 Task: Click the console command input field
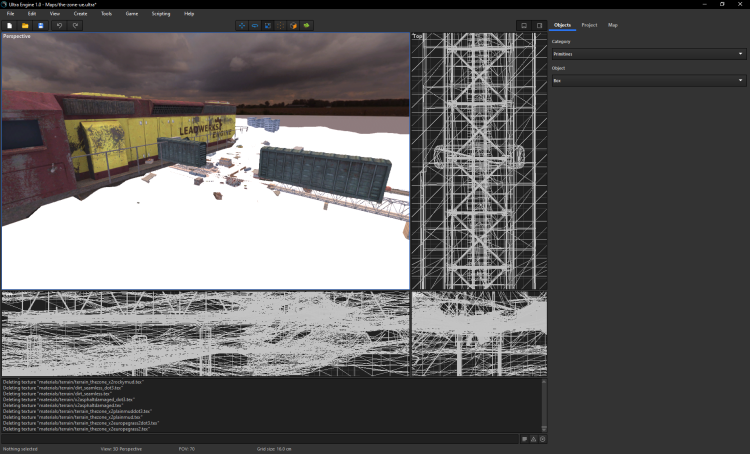[x=258, y=439]
